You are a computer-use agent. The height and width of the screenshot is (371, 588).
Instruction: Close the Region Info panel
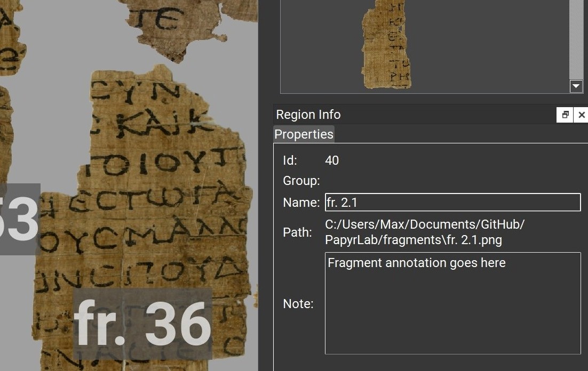coord(581,115)
